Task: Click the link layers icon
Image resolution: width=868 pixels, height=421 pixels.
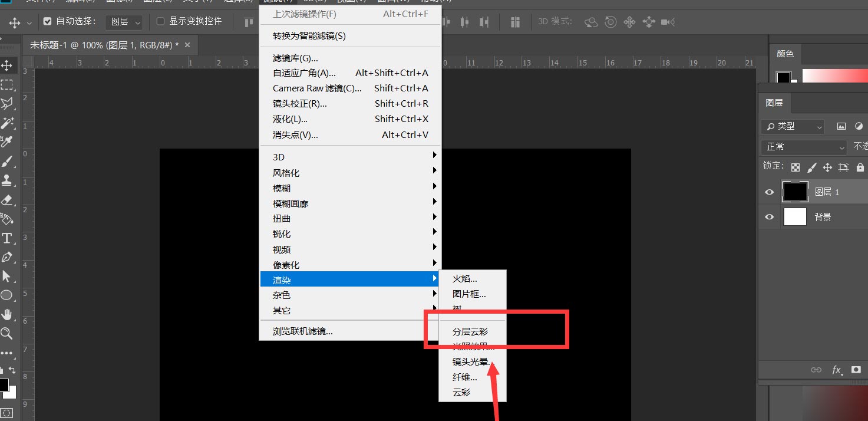Action: tap(816, 370)
